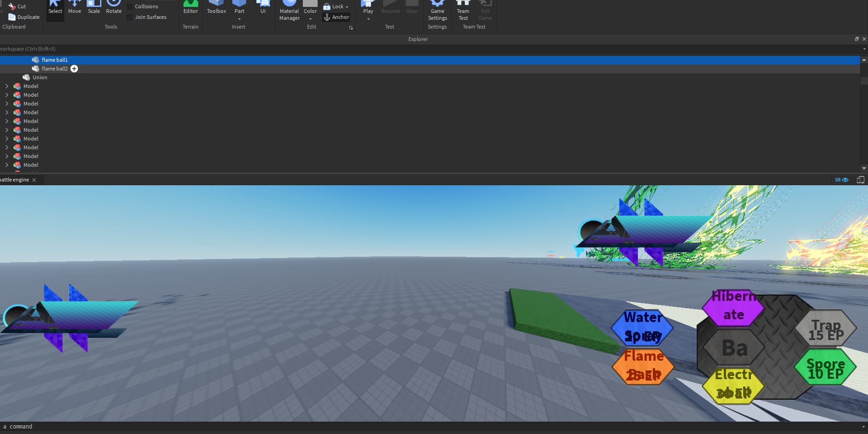Select flame ball2 in Explorer

click(430, 69)
